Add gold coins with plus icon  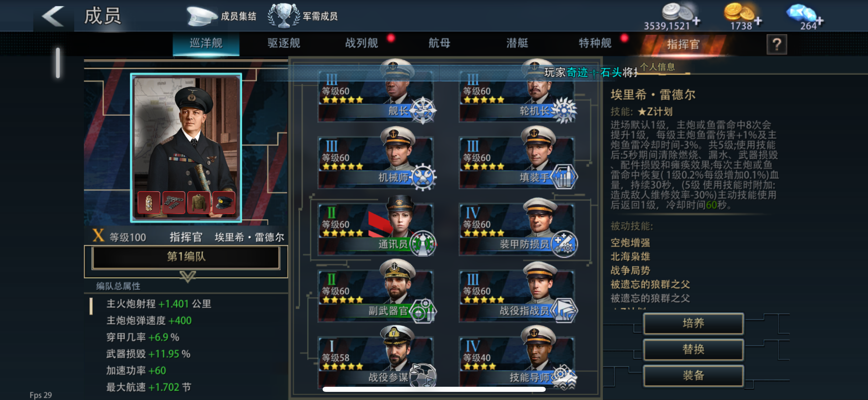click(x=758, y=21)
